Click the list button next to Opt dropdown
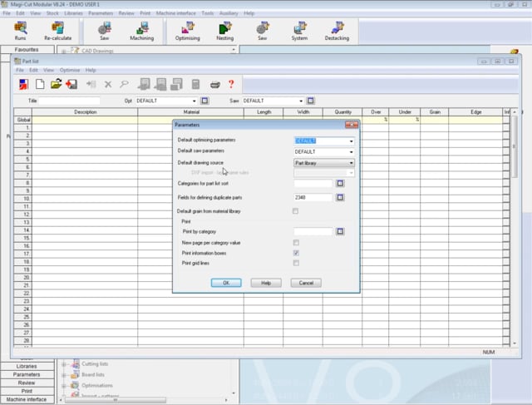This screenshot has height=405, width=532. (204, 101)
